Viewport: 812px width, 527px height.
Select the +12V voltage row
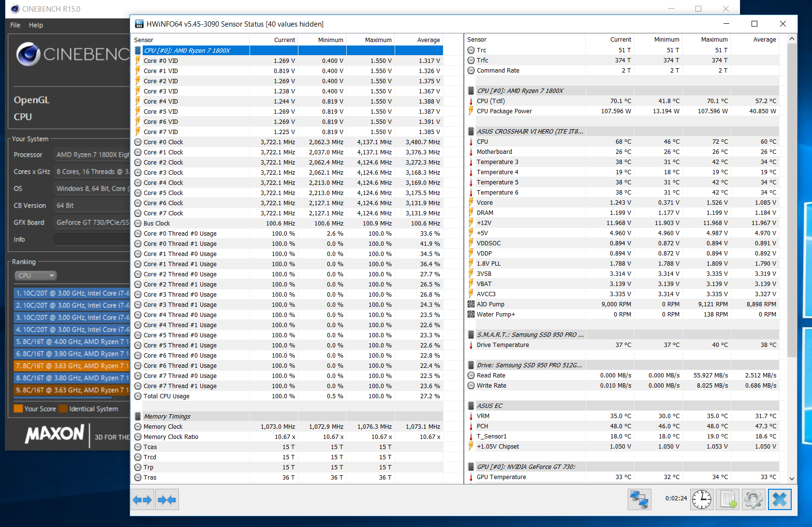coord(622,223)
